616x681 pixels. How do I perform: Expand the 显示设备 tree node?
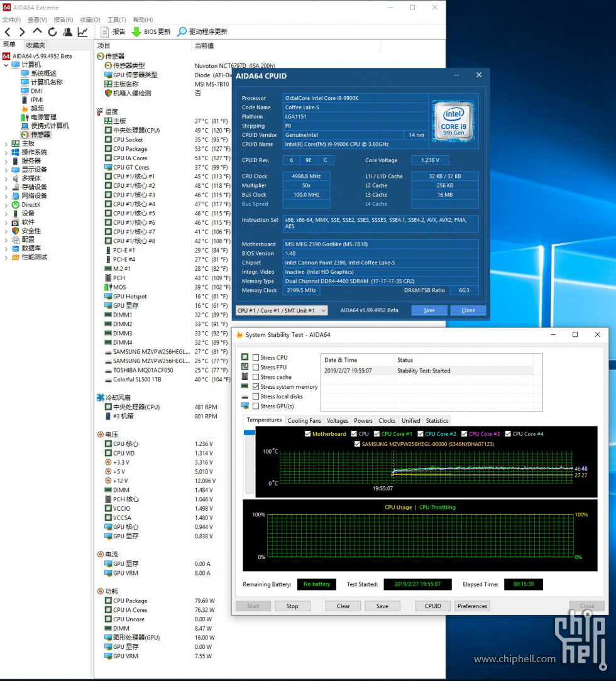[x=6, y=170]
